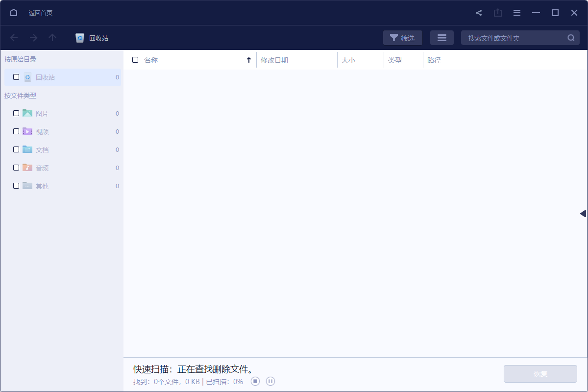Click the sort arrow on the 名称 column
The height and width of the screenshot is (392, 588).
coord(249,59)
